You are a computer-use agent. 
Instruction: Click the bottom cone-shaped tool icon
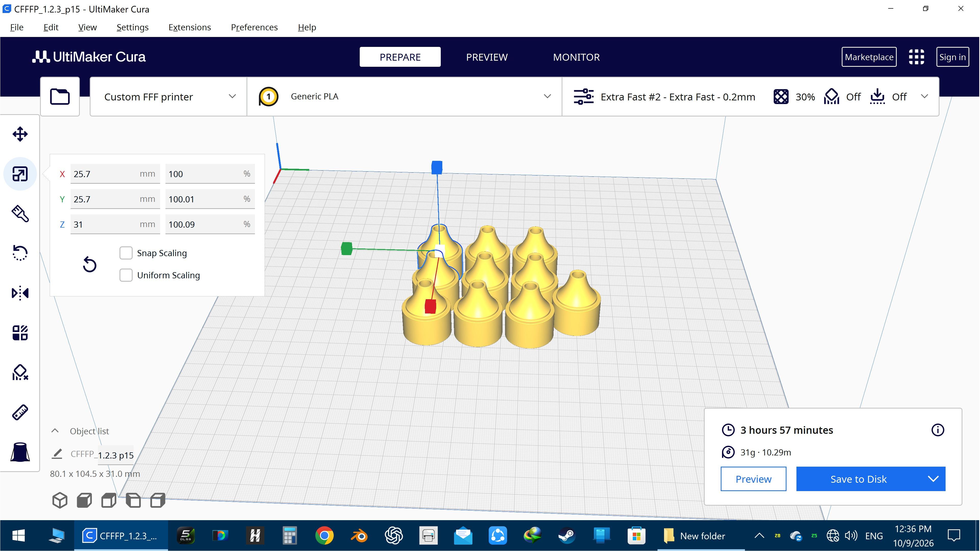(20, 452)
